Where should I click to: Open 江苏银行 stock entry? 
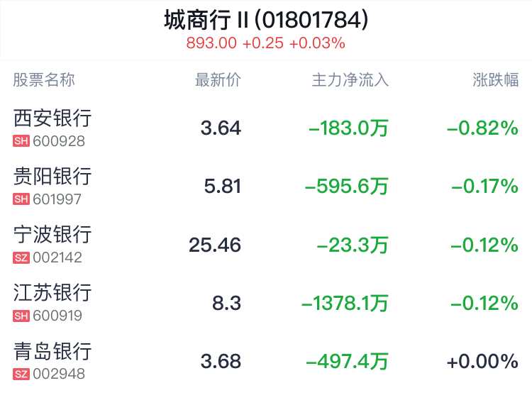tap(266, 303)
